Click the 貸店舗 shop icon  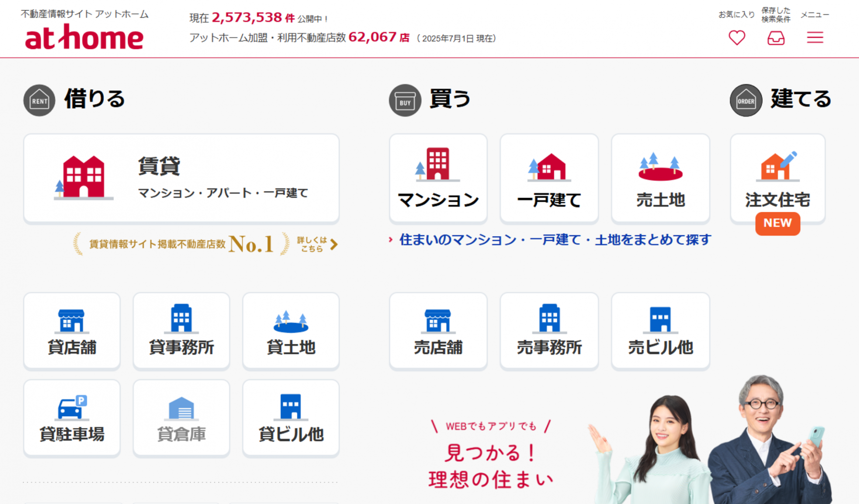point(72,320)
